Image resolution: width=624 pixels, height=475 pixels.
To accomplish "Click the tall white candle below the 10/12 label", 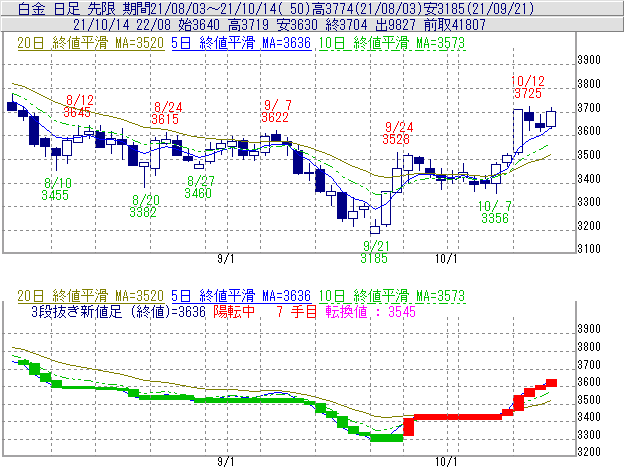I will (x=518, y=131).
